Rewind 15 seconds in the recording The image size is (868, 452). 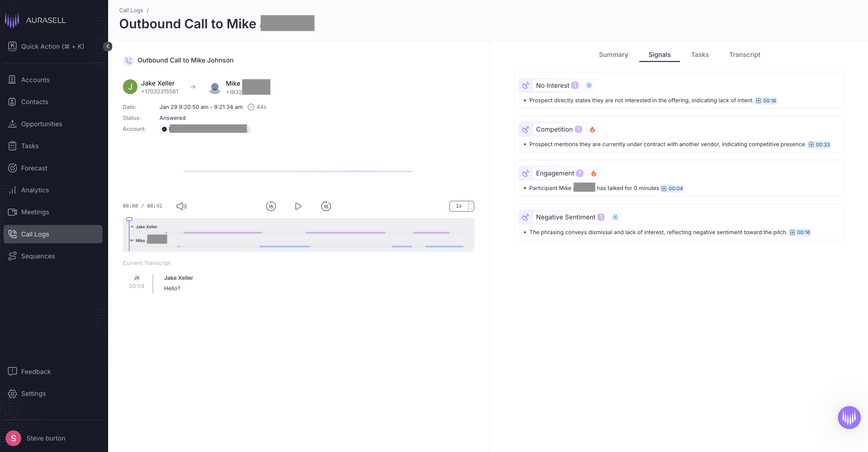point(271,206)
